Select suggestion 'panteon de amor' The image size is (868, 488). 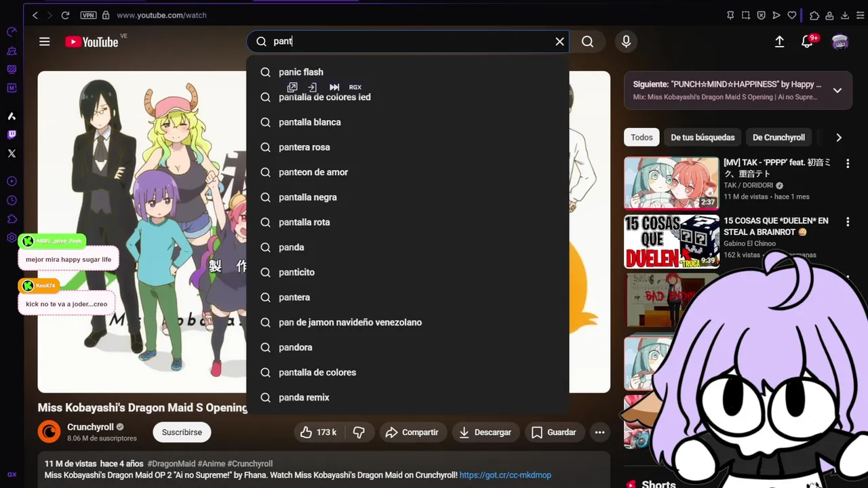click(x=408, y=172)
